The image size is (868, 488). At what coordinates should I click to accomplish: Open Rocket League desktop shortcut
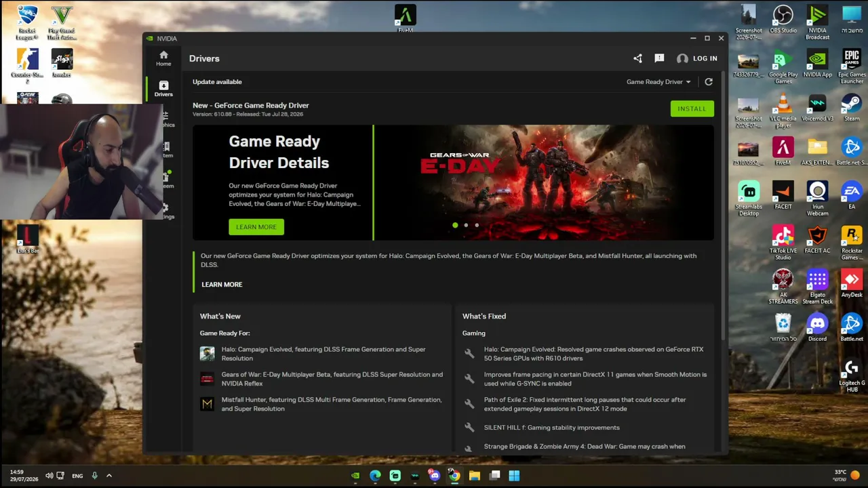pos(27,23)
